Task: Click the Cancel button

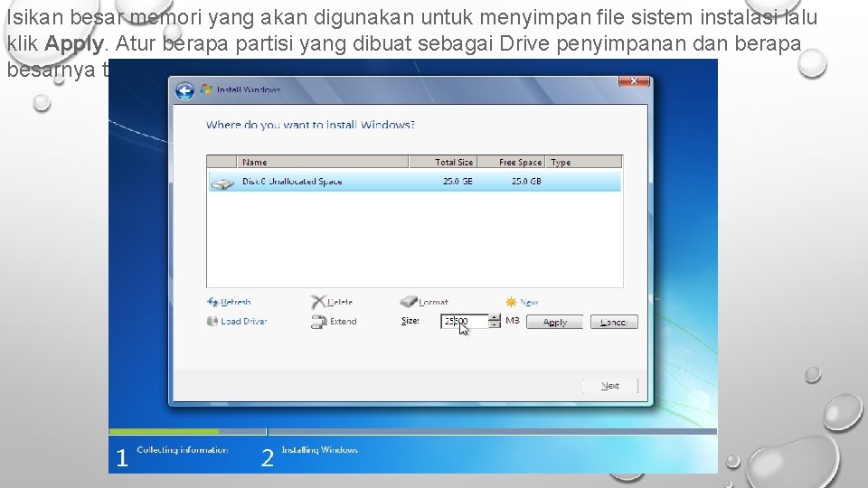Action: click(x=614, y=322)
